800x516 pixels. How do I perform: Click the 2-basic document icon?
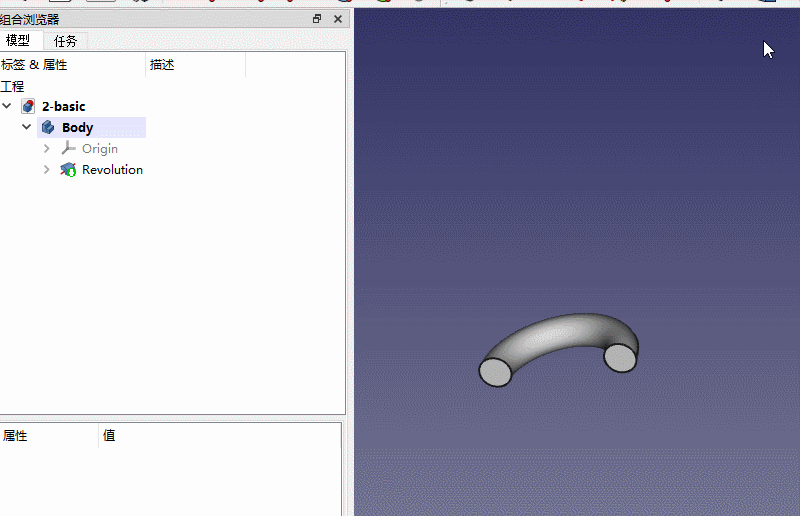(x=28, y=106)
